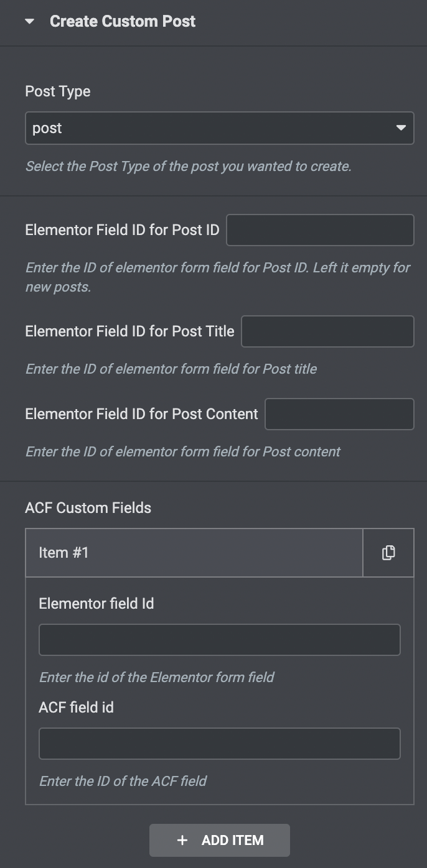Click the Post Title field ID input
The width and height of the screenshot is (427, 868).
[327, 331]
